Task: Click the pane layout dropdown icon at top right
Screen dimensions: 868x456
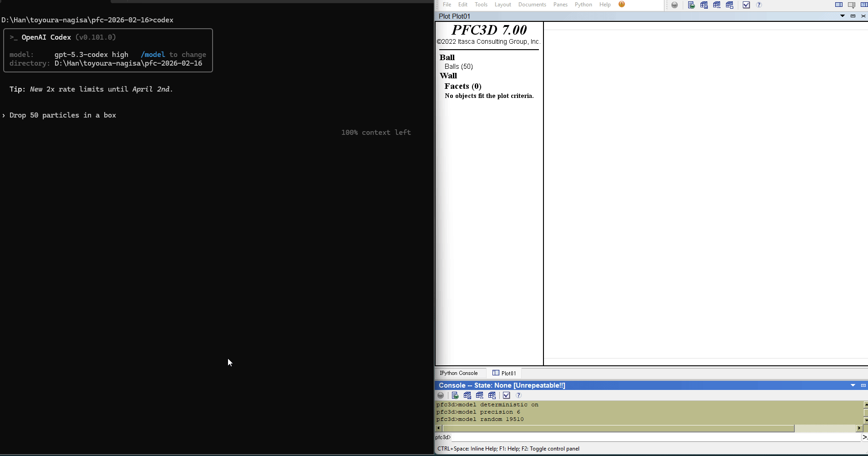Action: tap(852, 5)
